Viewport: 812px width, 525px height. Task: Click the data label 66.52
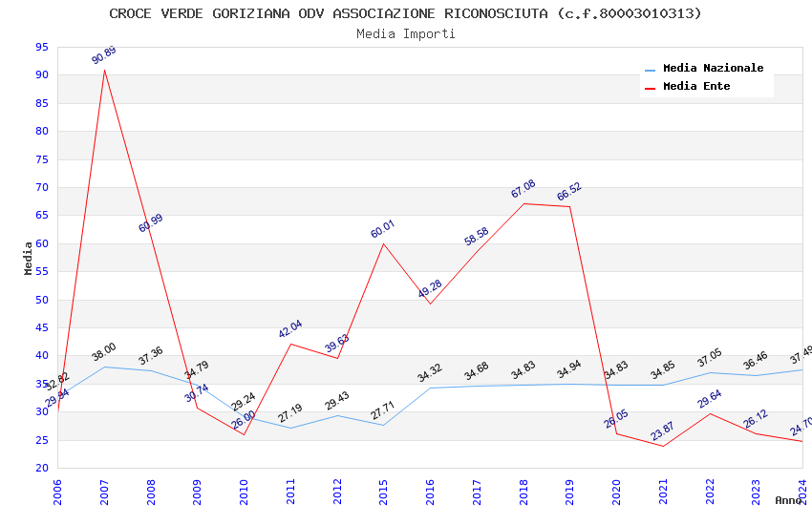569,191
